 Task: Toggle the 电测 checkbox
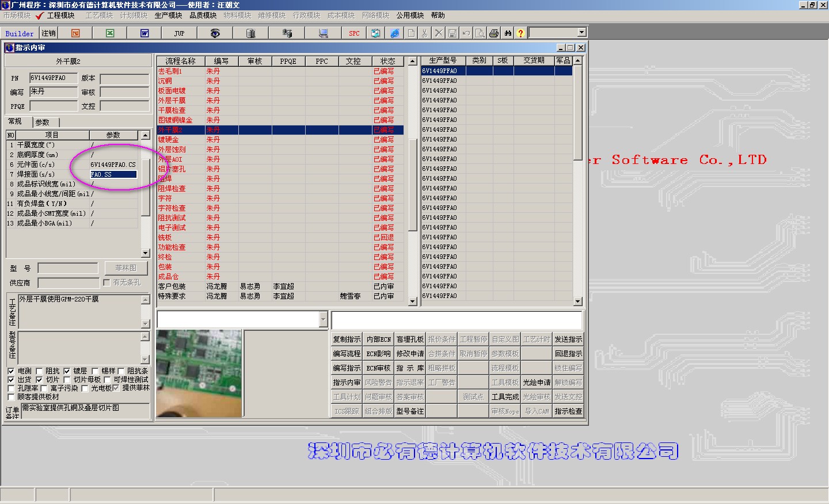[x=11, y=371]
